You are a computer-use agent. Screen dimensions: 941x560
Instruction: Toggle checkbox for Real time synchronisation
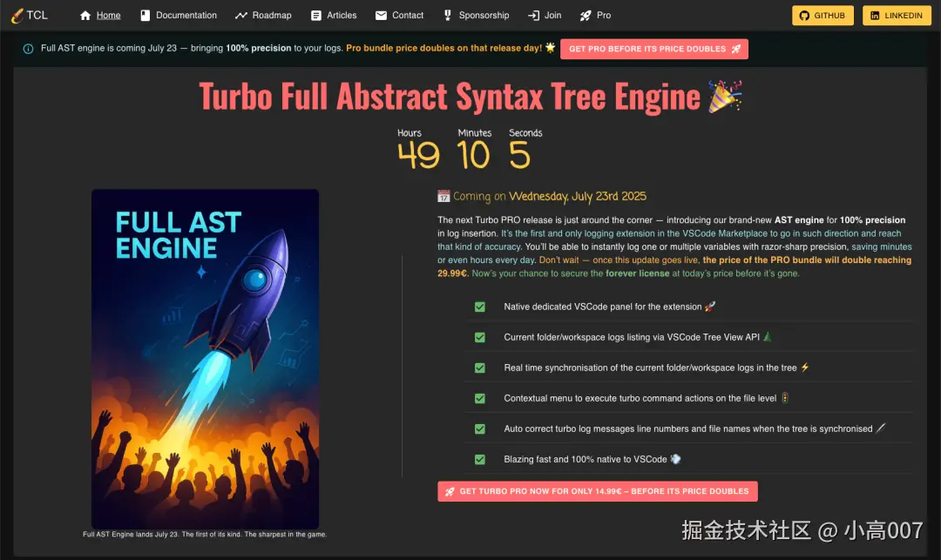pos(480,368)
